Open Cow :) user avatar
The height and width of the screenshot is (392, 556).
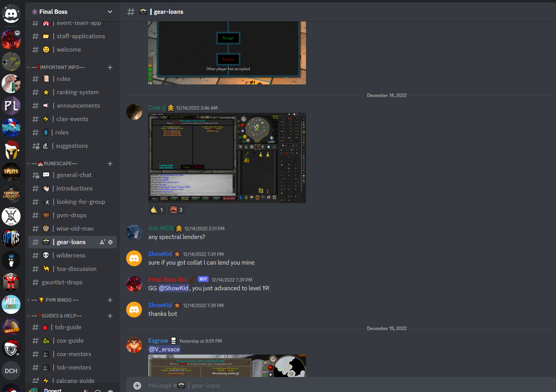(x=134, y=112)
